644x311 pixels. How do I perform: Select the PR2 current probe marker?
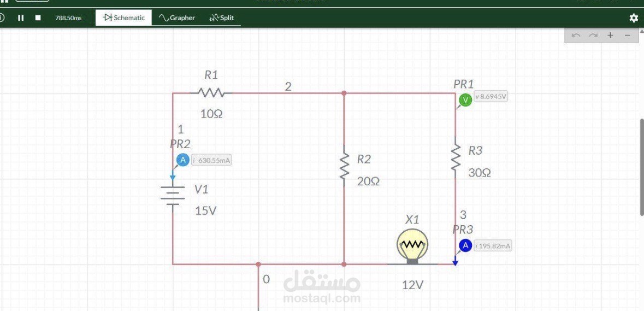182,160
